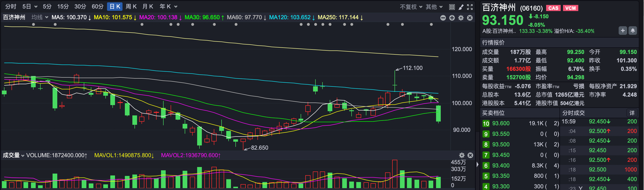
Task: Open the 不复权 adjustment dropdown
Action: pyautogui.click(x=411, y=7)
